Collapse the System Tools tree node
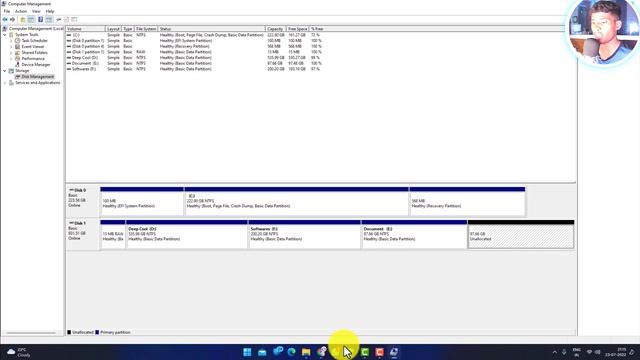 5,35
